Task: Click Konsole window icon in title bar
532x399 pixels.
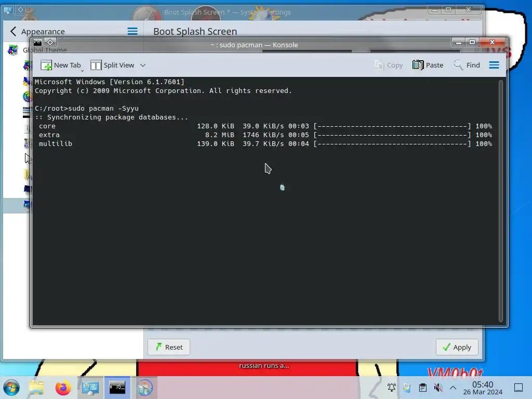Action: (37, 43)
